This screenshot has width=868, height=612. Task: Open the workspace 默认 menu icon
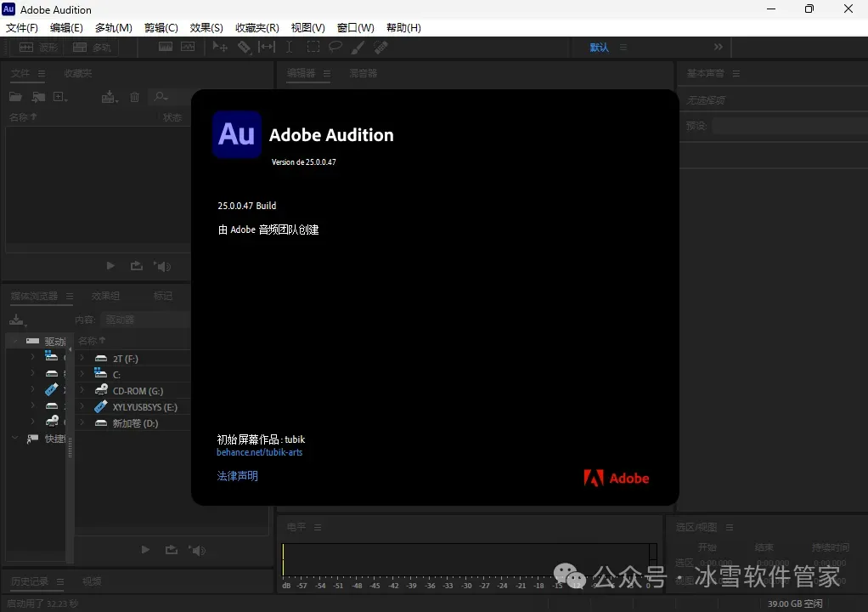point(623,47)
